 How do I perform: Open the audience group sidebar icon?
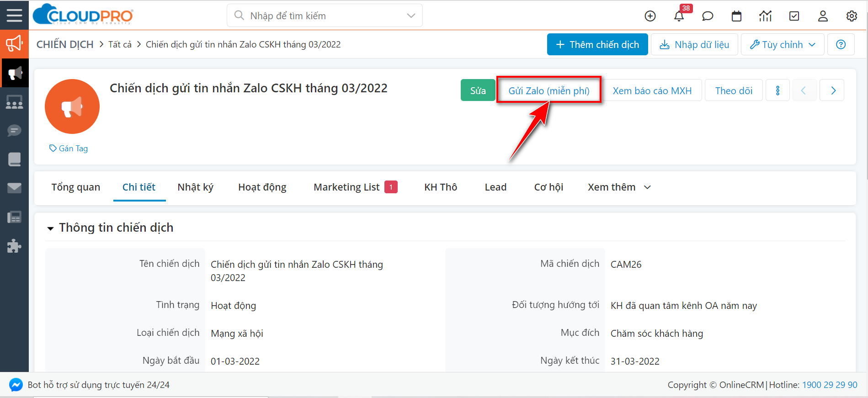(14, 102)
